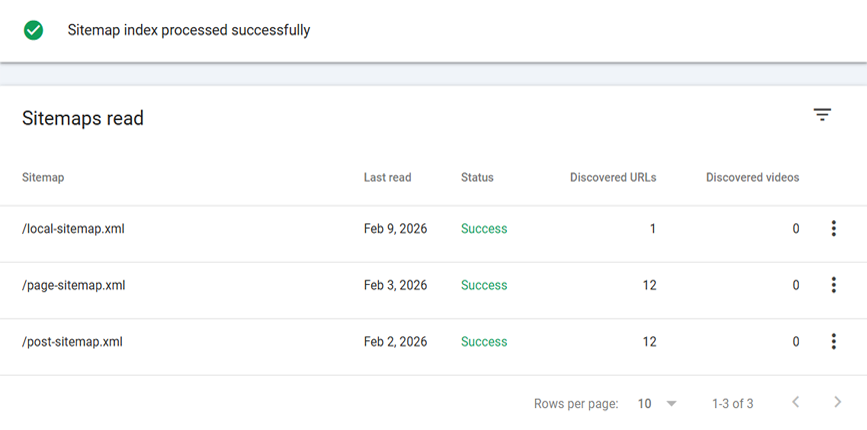Open the filter icon for Sitemaps read
The image size is (867, 430).
pyautogui.click(x=822, y=115)
